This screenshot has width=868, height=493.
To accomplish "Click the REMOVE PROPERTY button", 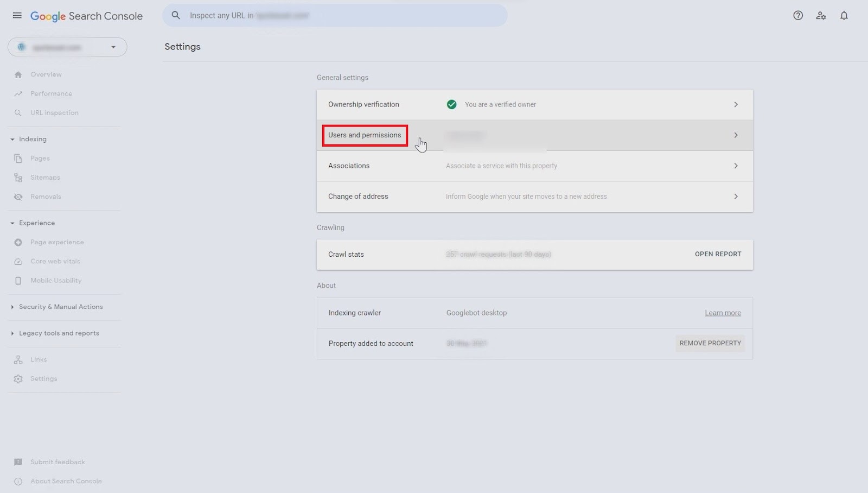I will [x=710, y=343].
